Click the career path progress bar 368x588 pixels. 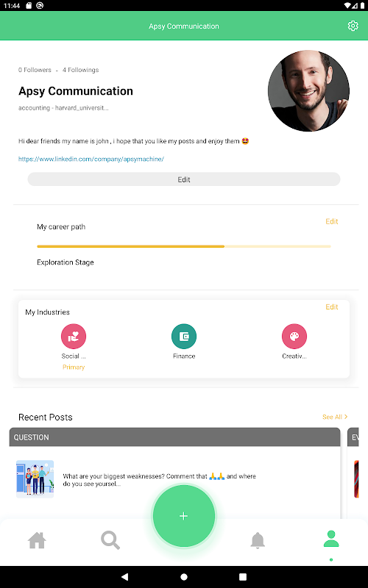(184, 246)
